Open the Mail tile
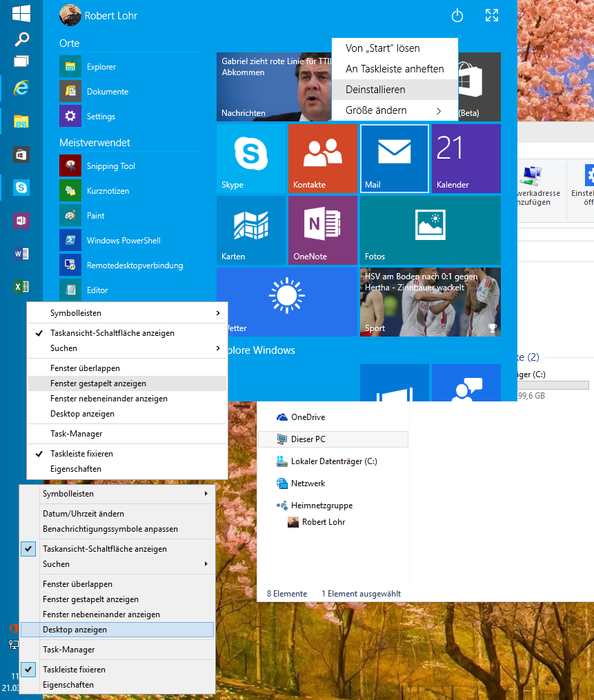This screenshot has width=594, height=700. 394,158
